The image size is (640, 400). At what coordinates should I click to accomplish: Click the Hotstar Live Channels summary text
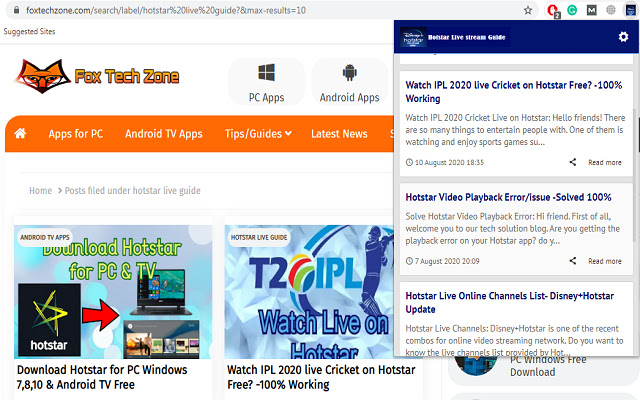[514, 340]
